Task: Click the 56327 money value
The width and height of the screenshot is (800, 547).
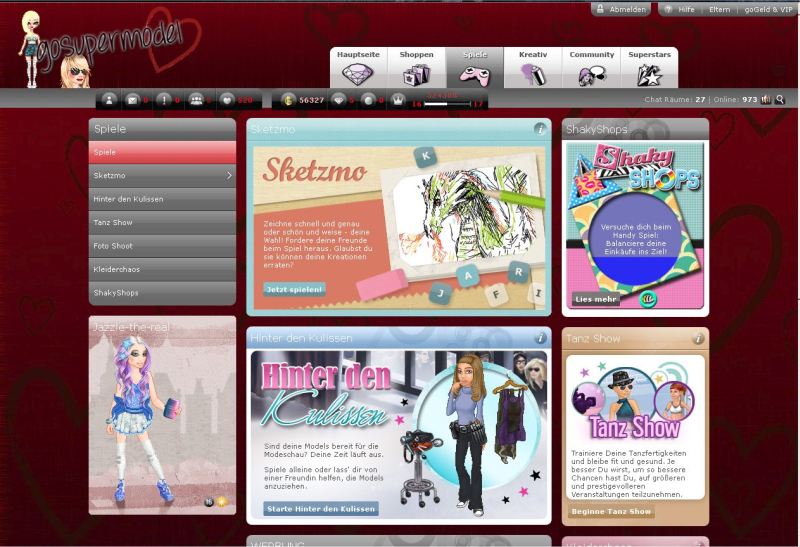Action: [x=311, y=100]
